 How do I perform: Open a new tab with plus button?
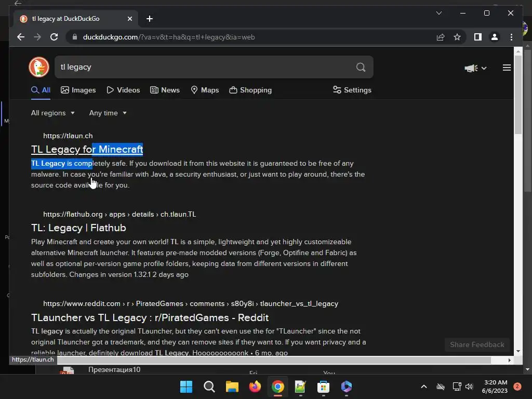pyautogui.click(x=150, y=19)
